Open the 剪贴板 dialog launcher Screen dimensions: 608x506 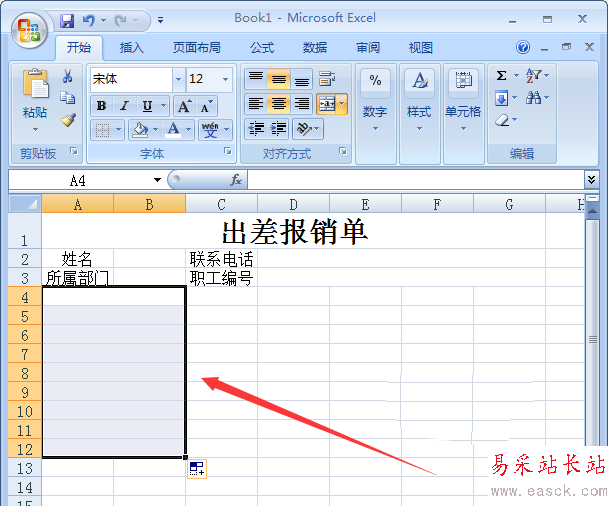(73, 151)
